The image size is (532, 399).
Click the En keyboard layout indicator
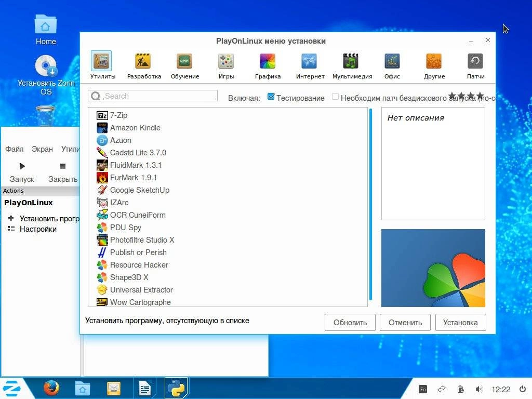[423, 389]
